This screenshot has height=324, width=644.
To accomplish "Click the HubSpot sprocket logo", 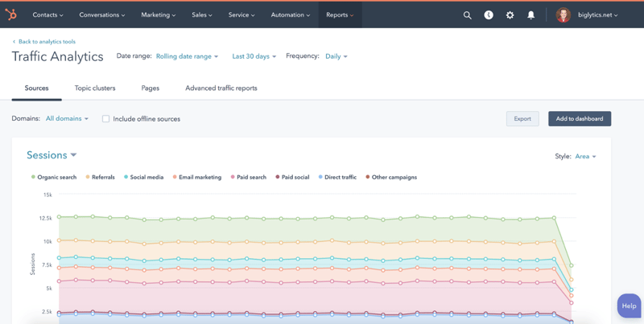I will pos(10,14).
